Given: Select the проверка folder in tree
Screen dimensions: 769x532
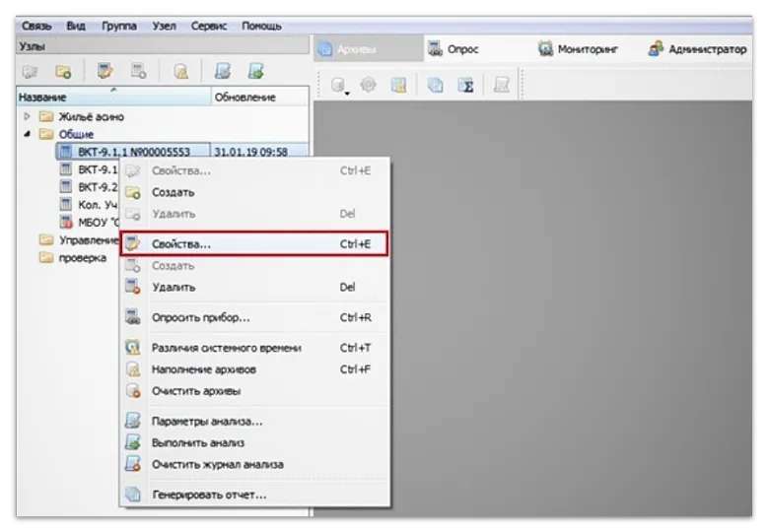Looking at the screenshot, I should [x=82, y=258].
